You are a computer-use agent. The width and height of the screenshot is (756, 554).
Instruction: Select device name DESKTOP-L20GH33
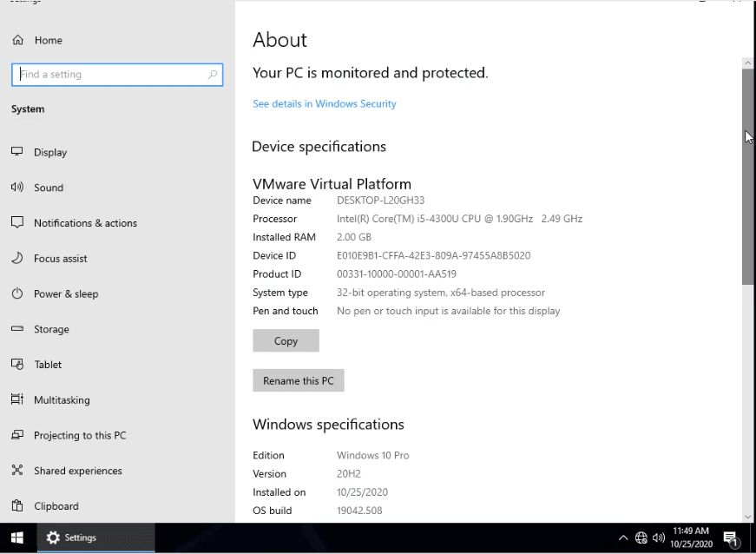(x=380, y=200)
